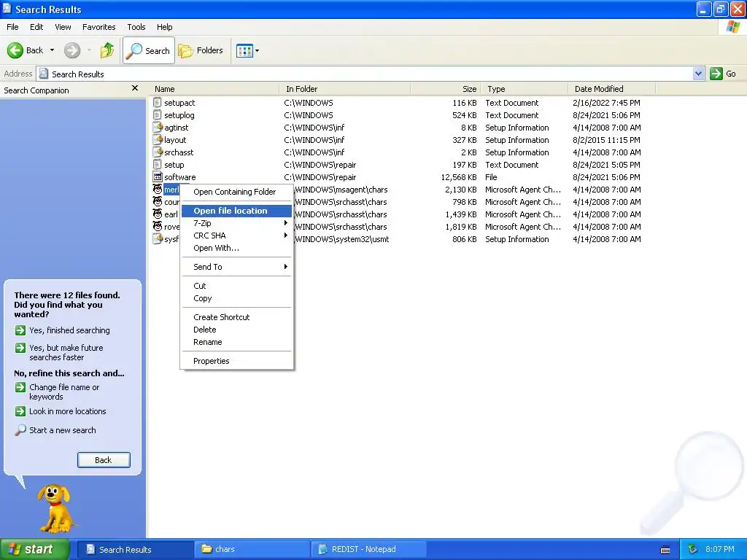Expand the 7-Zip submenu
The height and width of the screenshot is (560, 747).
point(236,223)
